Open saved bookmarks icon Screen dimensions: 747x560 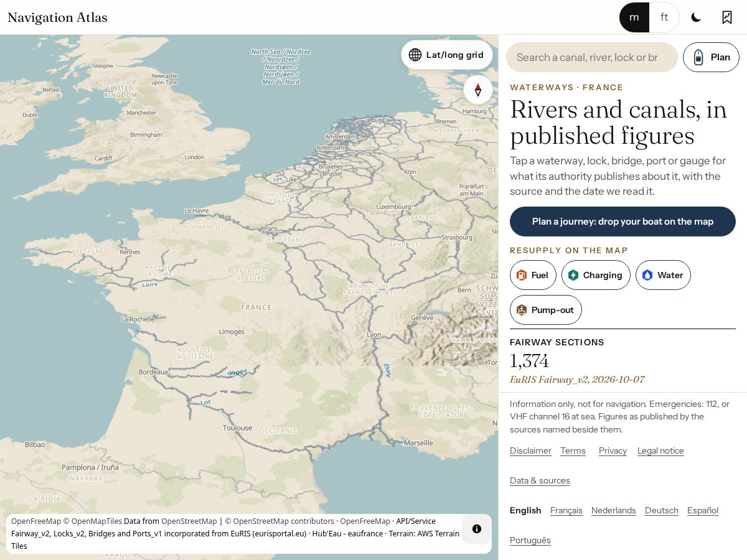click(x=726, y=17)
